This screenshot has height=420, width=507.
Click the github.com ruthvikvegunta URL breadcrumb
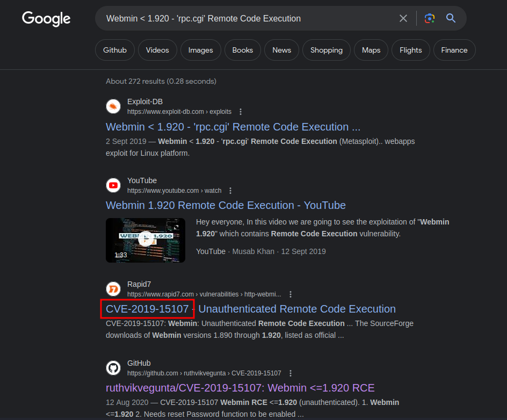[x=204, y=373]
